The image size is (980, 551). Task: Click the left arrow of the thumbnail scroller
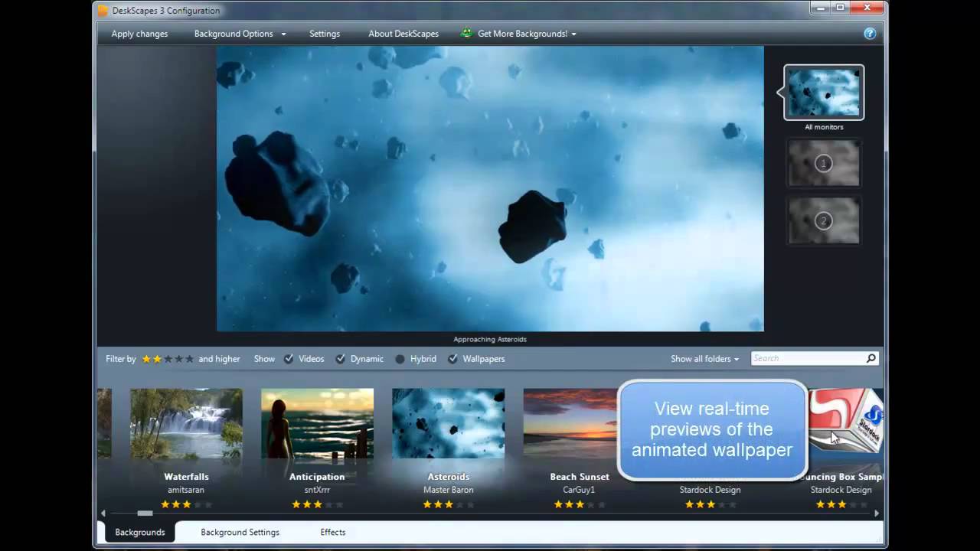(x=103, y=514)
